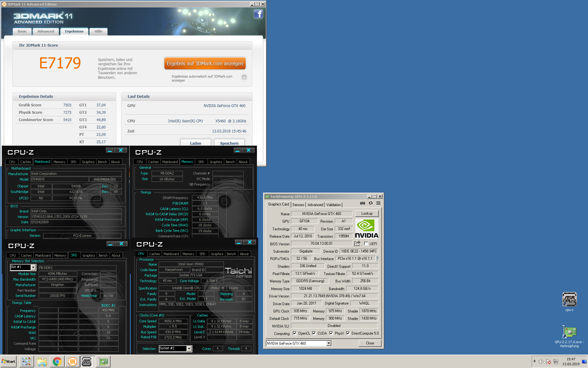This screenshot has height=368, width=588.
Task: Switch to the Advanced tab in 3DMark
Action: [46, 32]
